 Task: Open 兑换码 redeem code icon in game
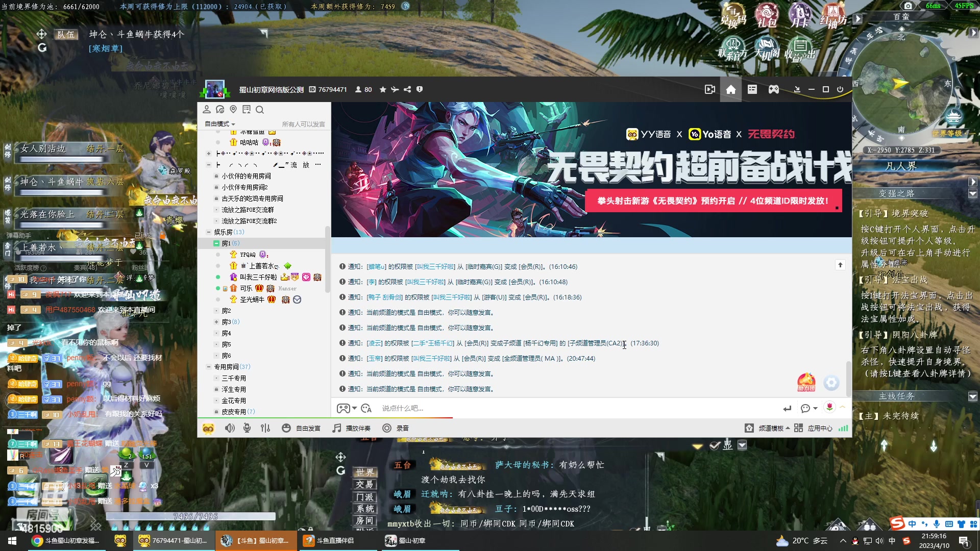[733, 15]
